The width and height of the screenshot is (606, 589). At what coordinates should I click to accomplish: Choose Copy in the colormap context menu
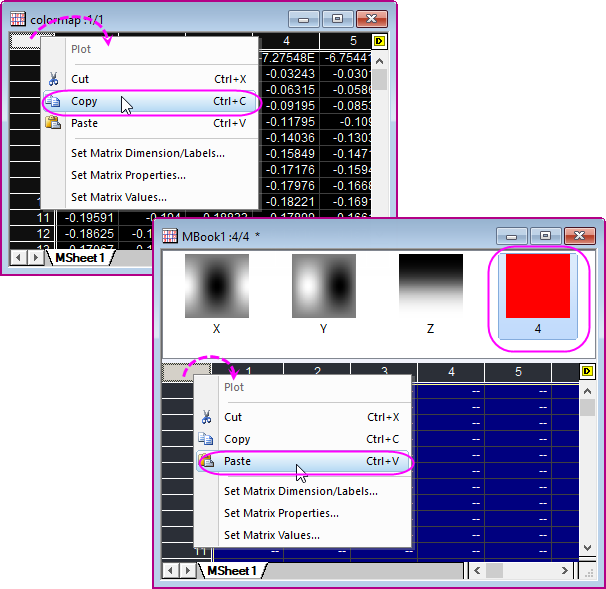click(150, 101)
